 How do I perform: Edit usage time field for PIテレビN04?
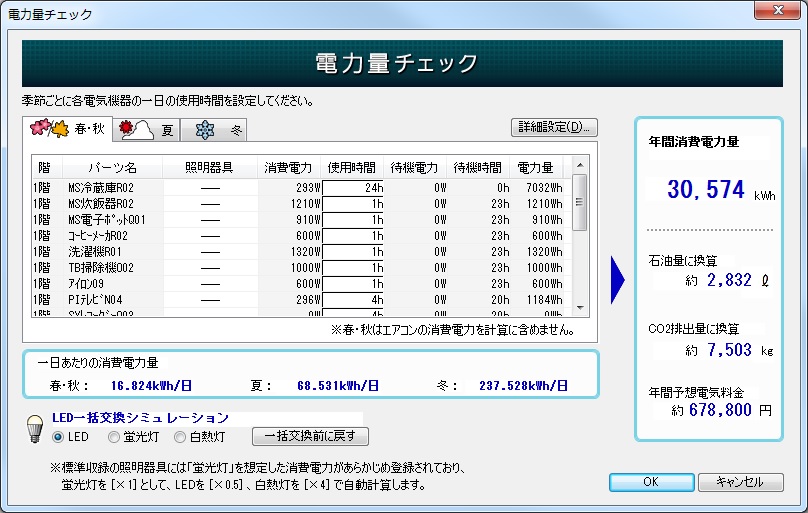[x=353, y=300]
